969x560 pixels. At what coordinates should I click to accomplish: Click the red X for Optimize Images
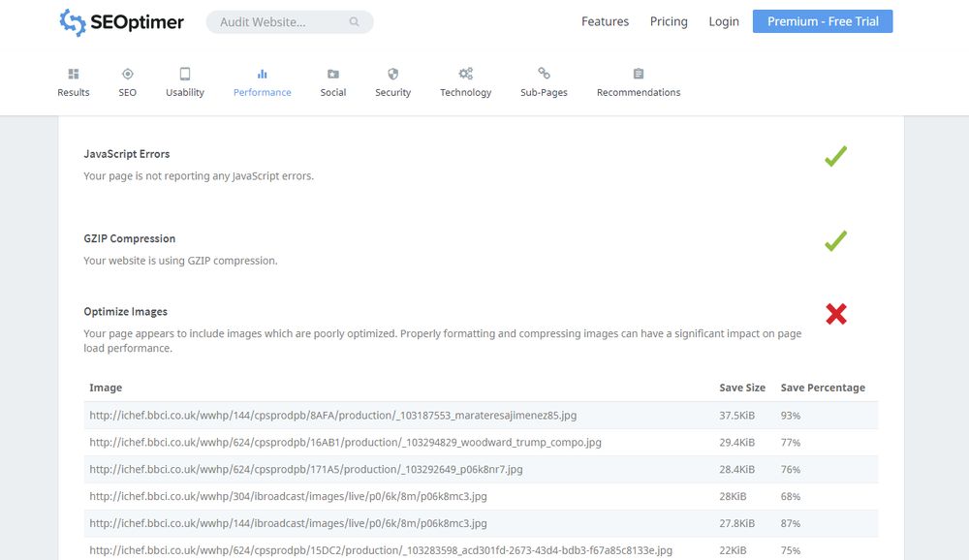[835, 314]
